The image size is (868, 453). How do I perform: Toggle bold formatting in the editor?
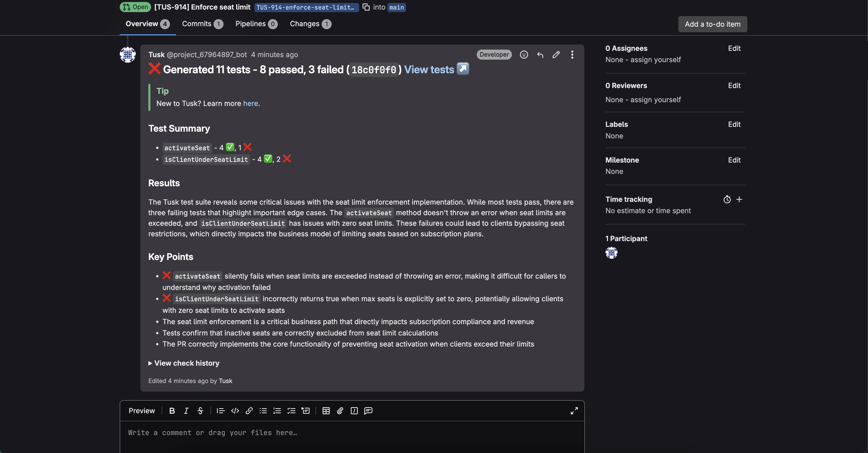click(172, 410)
